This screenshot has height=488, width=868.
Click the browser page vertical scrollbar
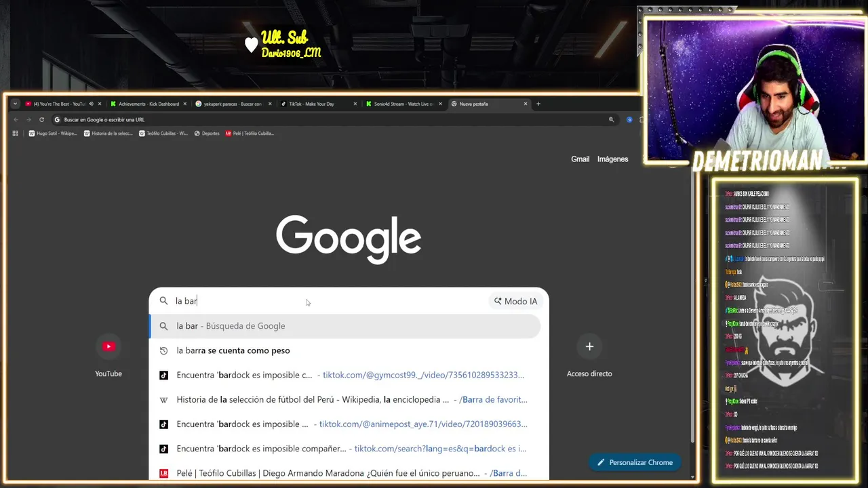tap(691, 305)
